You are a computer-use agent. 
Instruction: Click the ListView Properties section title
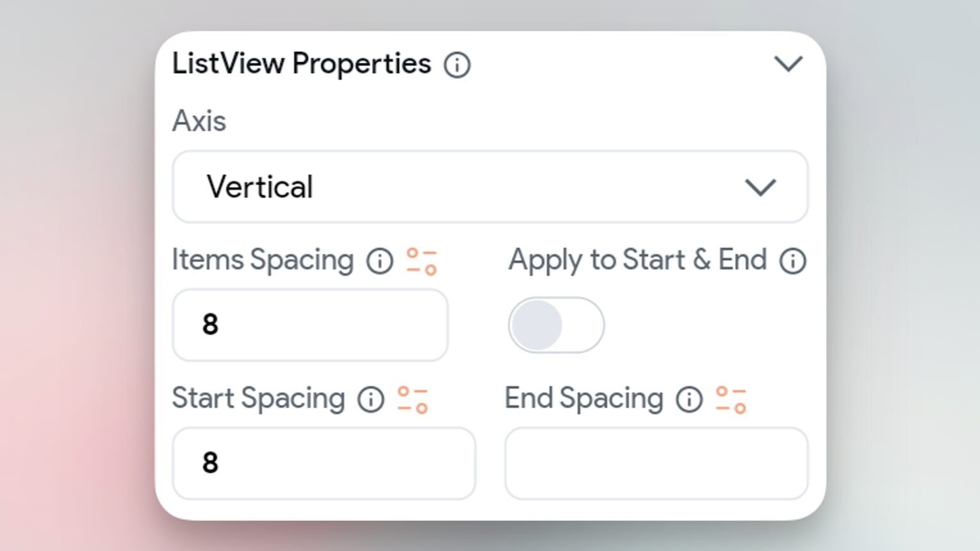point(302,64)
